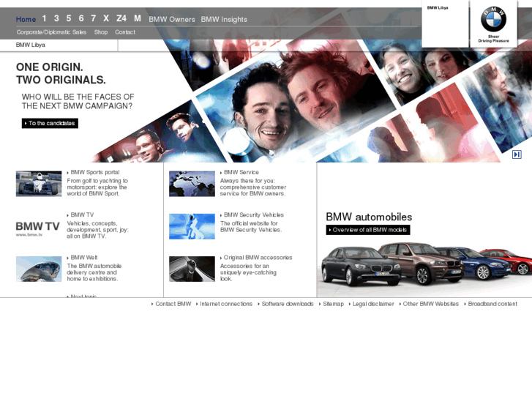Open Legal disclaimer footer link

click(x=372, y=304)
